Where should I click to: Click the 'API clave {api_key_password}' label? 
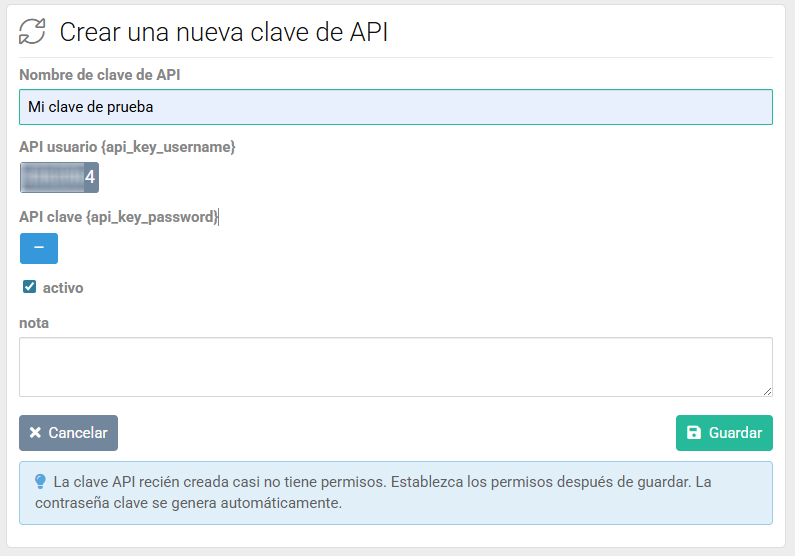(119, 217)
